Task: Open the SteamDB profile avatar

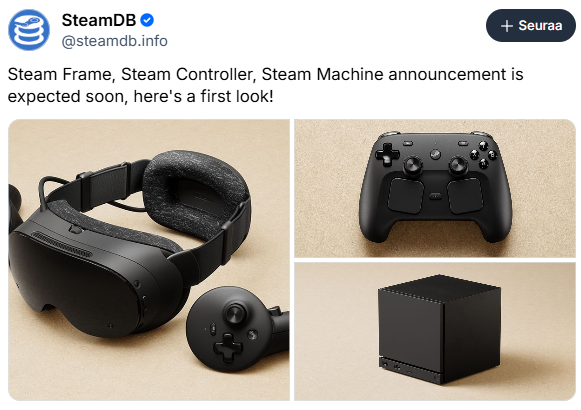Action: coord(29,30)
